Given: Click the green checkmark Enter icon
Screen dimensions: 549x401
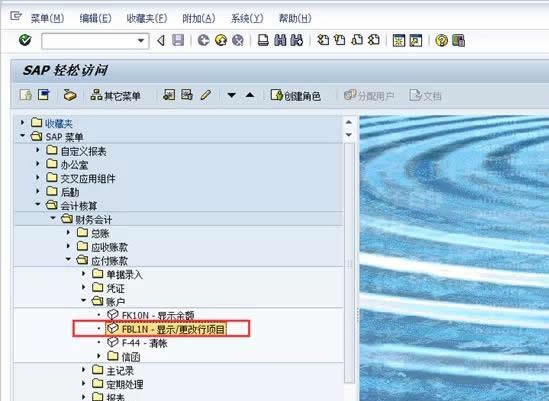Looking at the screenshot, I should [x=25, y=40].
